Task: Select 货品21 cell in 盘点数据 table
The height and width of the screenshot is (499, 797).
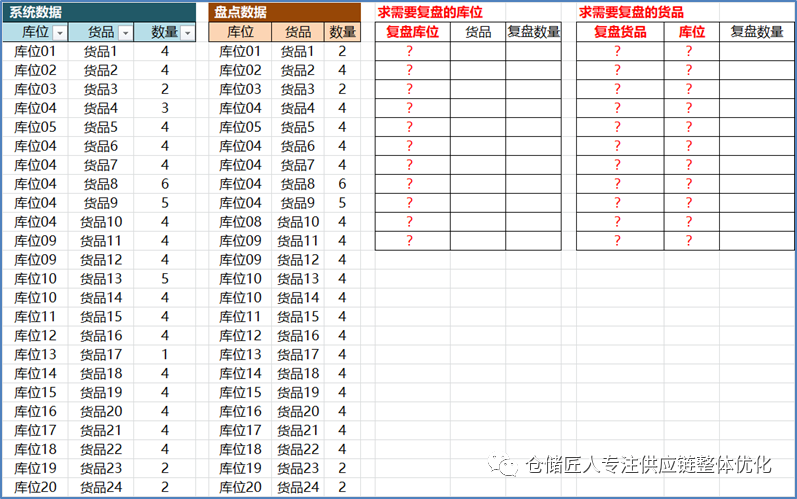Action: [x=298, y=431]
